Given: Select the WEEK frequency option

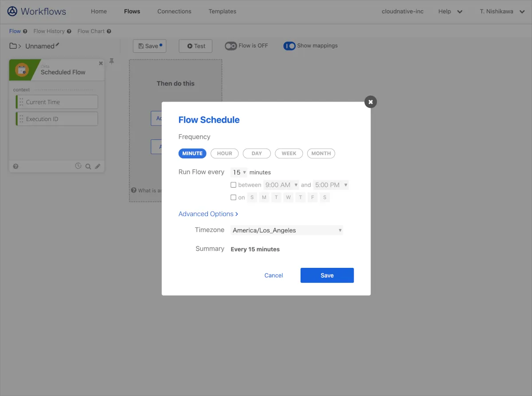Looking at the screenshot, I should [x=289, y=153].
